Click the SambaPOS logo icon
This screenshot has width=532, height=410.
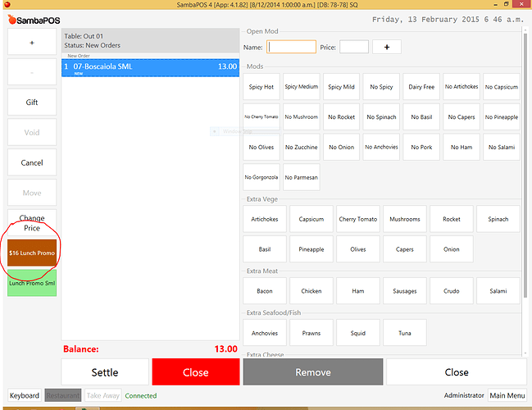[x=12, y=20]
